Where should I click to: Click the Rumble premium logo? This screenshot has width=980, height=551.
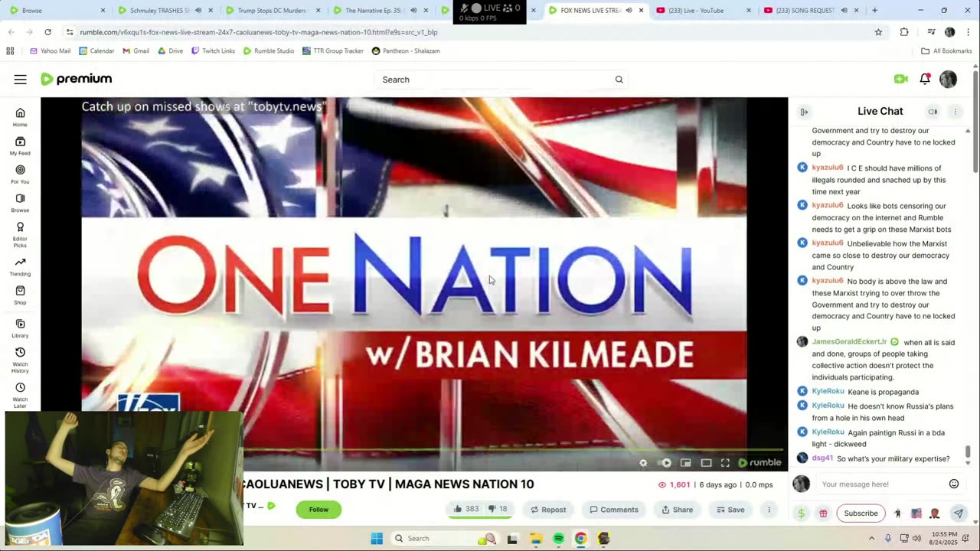pos(76,79)
